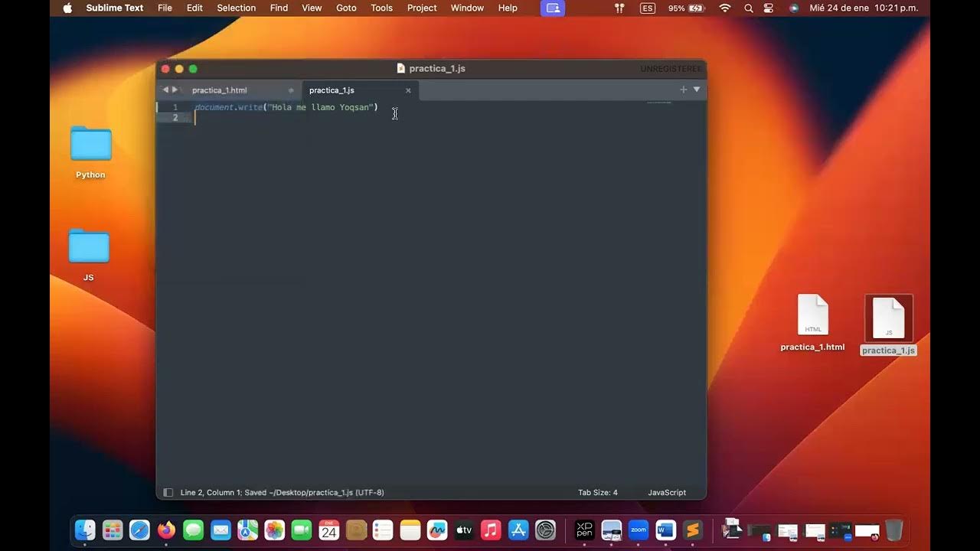The image size is (980, 551).
Task: Open Reminders from the Dock
Action: point(383,530)
